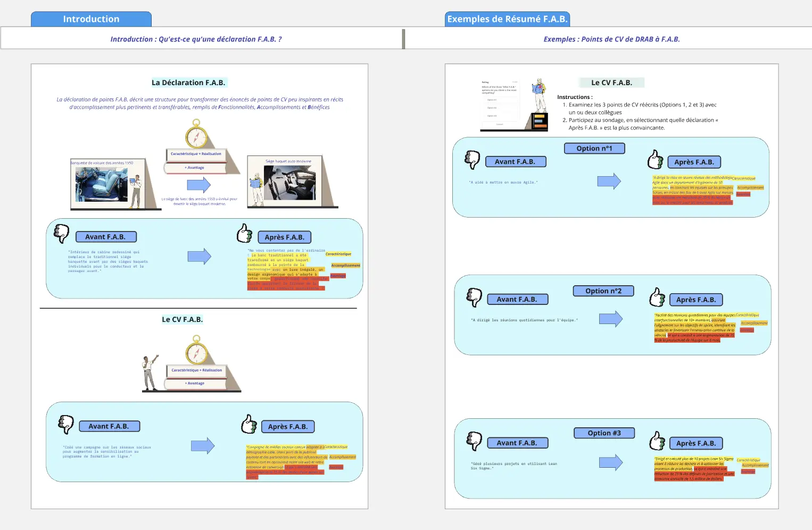This screenshot has height=530, width=812.
Task: Select yellow Caractéristique tag in Option n°1
Action: (x=744, y=178)
